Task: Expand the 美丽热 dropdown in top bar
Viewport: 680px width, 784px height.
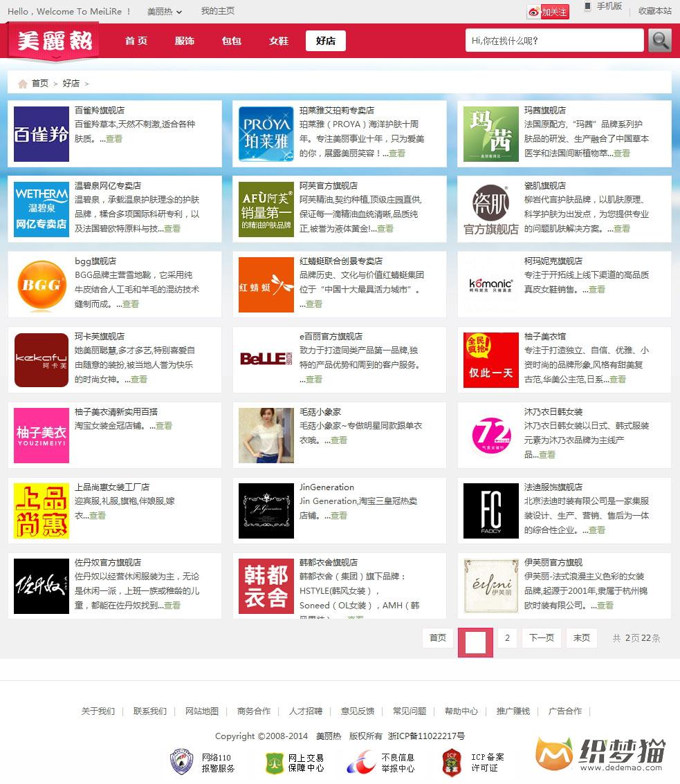Action: click(164, 12)
